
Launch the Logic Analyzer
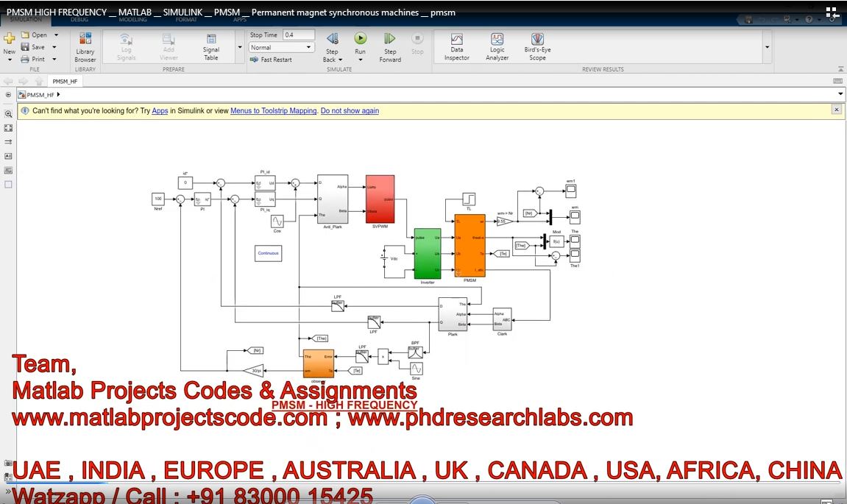(x=497, y=46)
